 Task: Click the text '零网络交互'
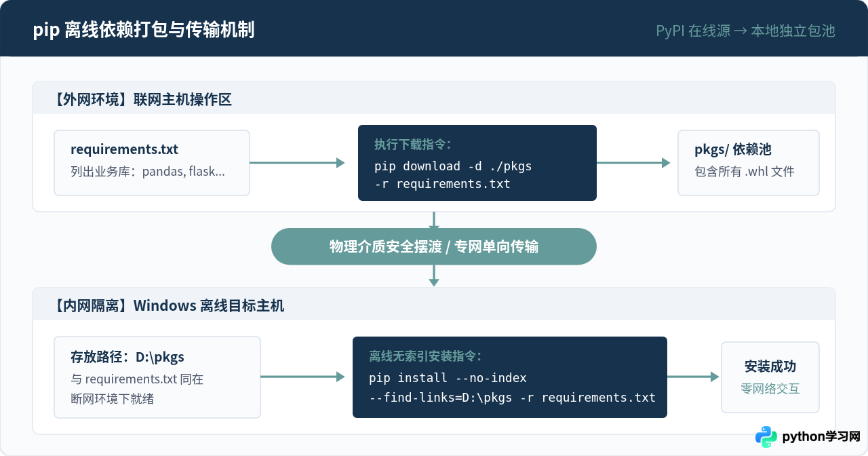pyautogui.click(x=770, y=389)
